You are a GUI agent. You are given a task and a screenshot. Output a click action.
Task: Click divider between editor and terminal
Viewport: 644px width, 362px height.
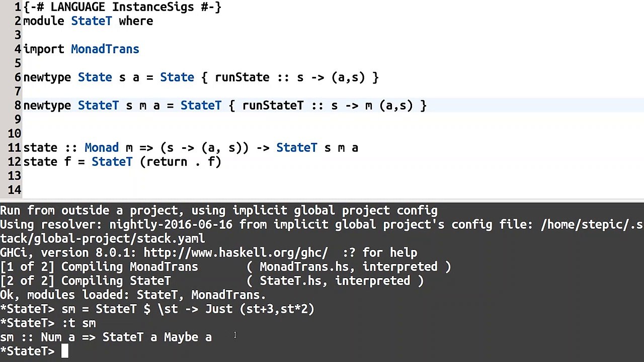pos(322,201)
